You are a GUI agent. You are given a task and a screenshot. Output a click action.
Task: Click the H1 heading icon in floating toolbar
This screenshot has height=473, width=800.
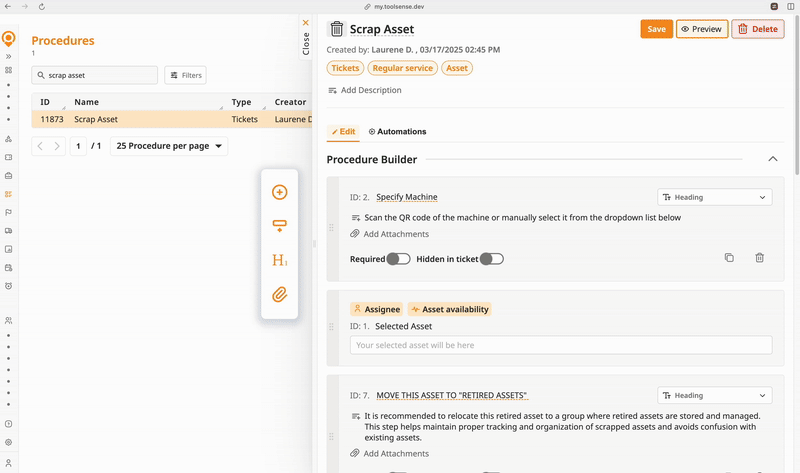pos(279,261)
